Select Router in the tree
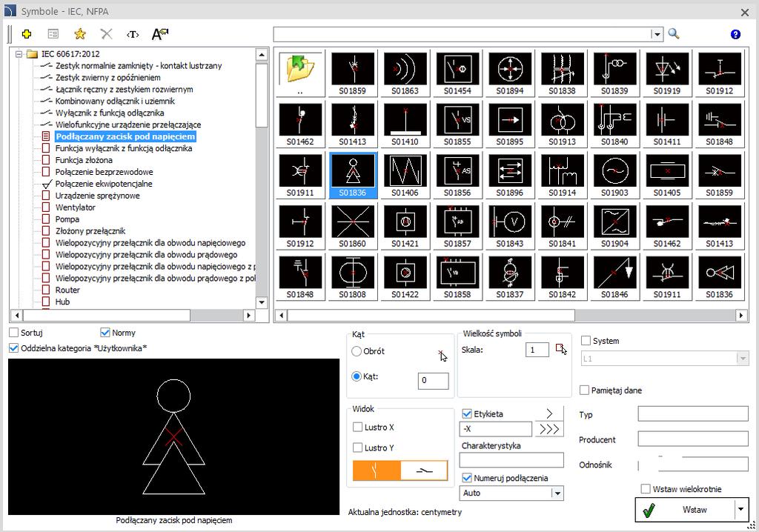 tap(67, 290)
